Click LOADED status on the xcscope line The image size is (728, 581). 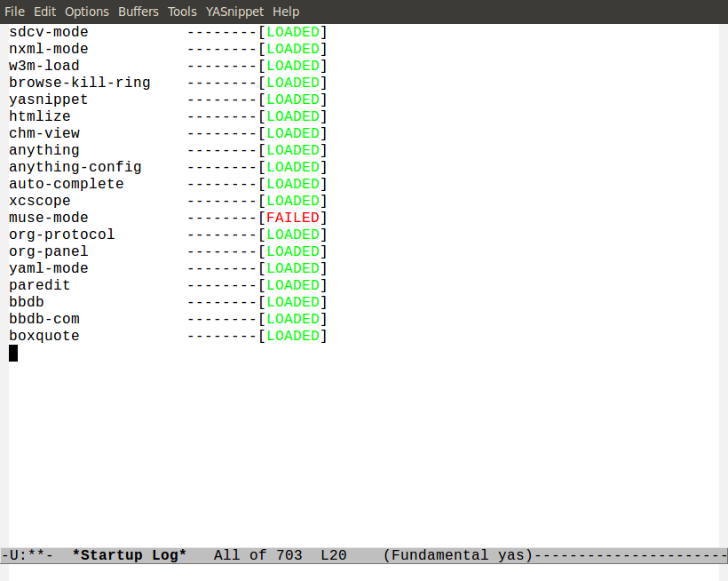point(293,201)
